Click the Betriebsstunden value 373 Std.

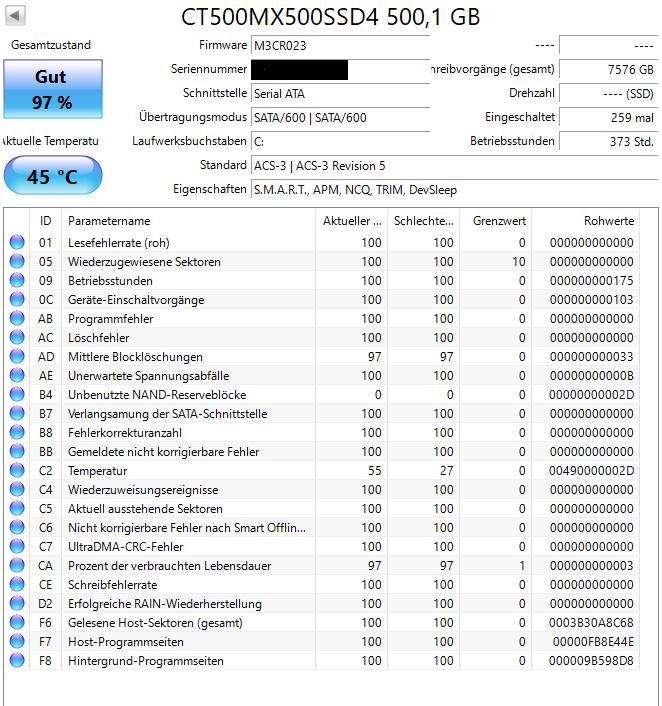tap(608, 141)
